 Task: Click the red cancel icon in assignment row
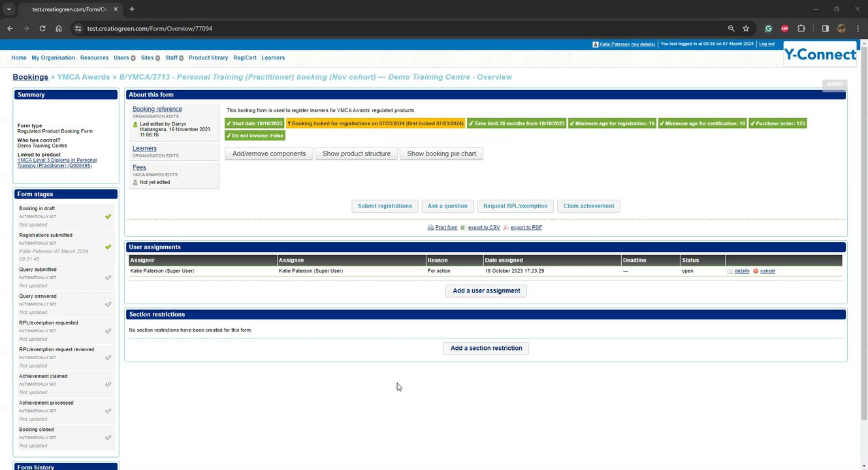tap(756, 271)
